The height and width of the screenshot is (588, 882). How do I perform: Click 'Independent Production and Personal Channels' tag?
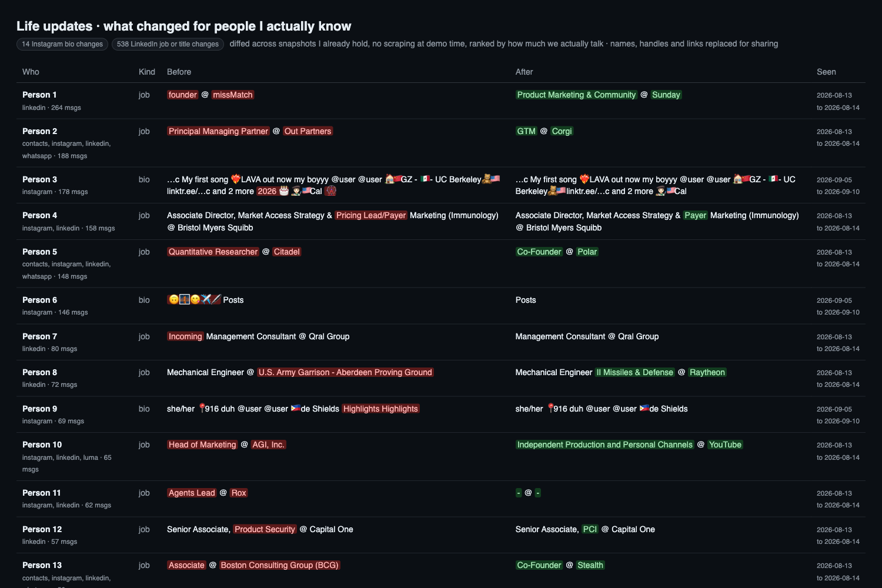pyautogui.click(x=604, y=445)
